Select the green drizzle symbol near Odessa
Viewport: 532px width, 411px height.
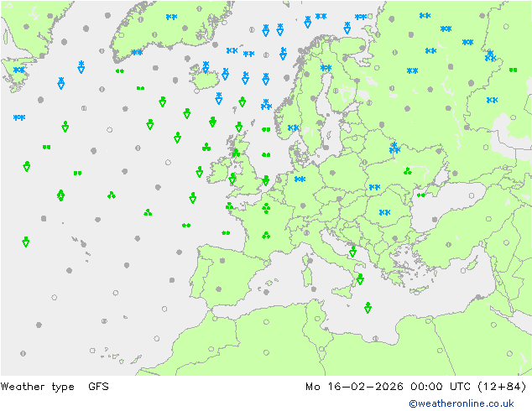point(421,195)
